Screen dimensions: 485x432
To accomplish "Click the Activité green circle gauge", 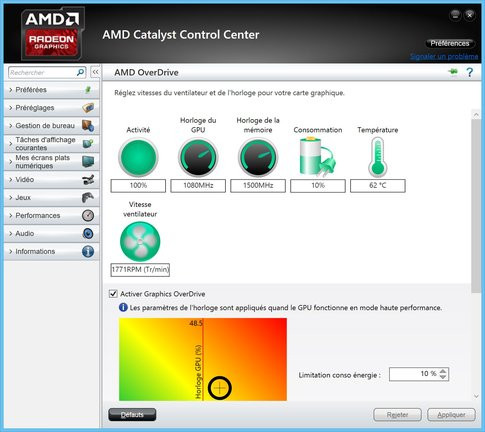I will pos(138,157).
